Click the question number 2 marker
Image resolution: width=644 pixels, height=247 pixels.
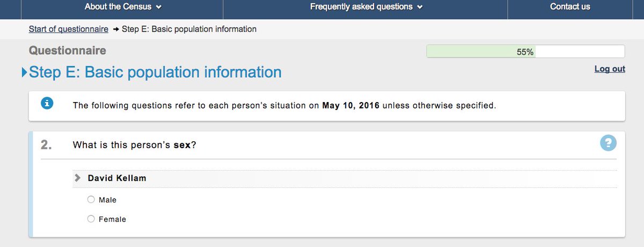(46, 145)
